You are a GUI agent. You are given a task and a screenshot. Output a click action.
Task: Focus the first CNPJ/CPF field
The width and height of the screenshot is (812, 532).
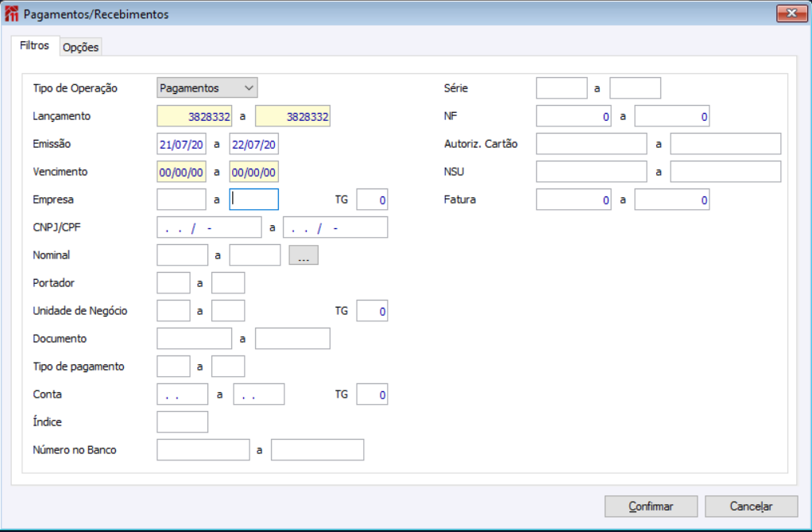(x=209, y=227)
